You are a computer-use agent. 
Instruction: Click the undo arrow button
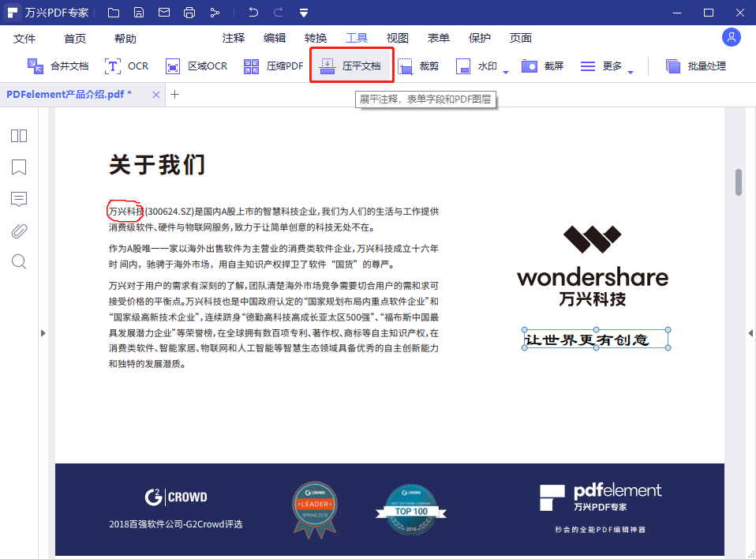pos(253,12)
